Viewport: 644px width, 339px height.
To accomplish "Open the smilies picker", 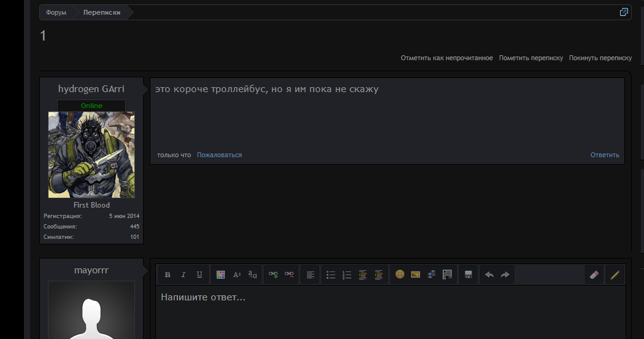I will (x=400, y=274).
